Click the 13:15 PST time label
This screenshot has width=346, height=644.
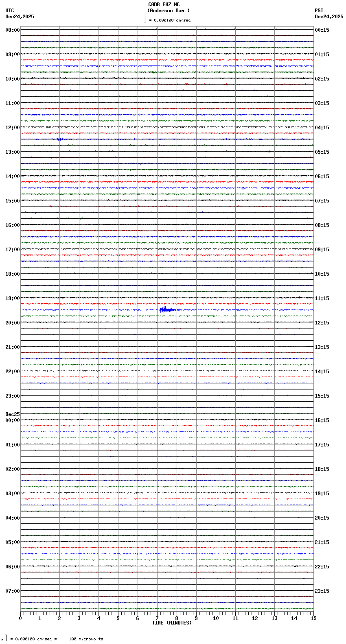[322, 347]
